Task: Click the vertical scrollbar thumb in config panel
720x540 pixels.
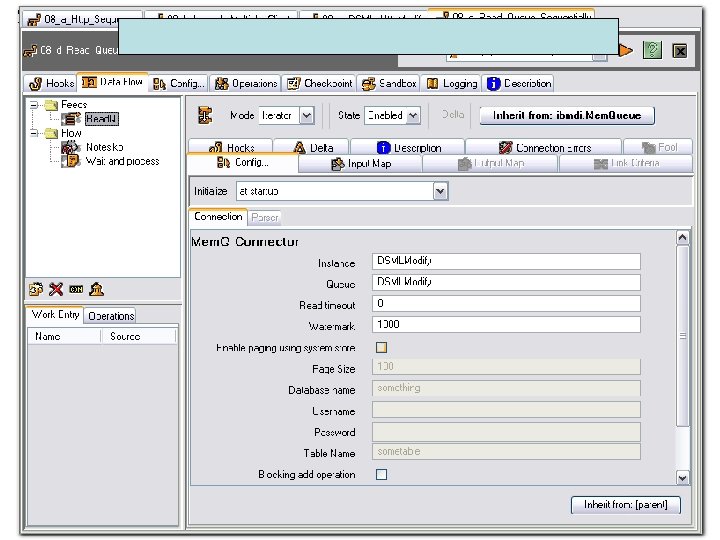Action: pyautogui.click(x=682, y=336)
